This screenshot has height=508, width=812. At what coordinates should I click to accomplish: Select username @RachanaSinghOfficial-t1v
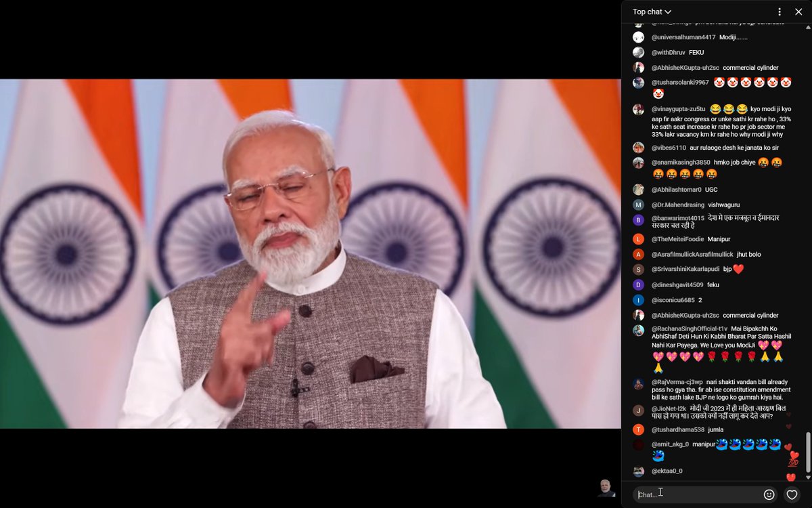pyautogui.click(x=690, y=329)
